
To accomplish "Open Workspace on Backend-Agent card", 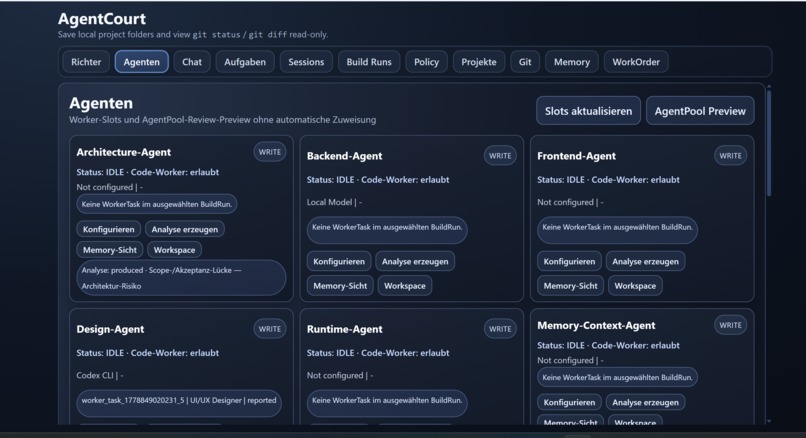I will click(x=405, y=286).
